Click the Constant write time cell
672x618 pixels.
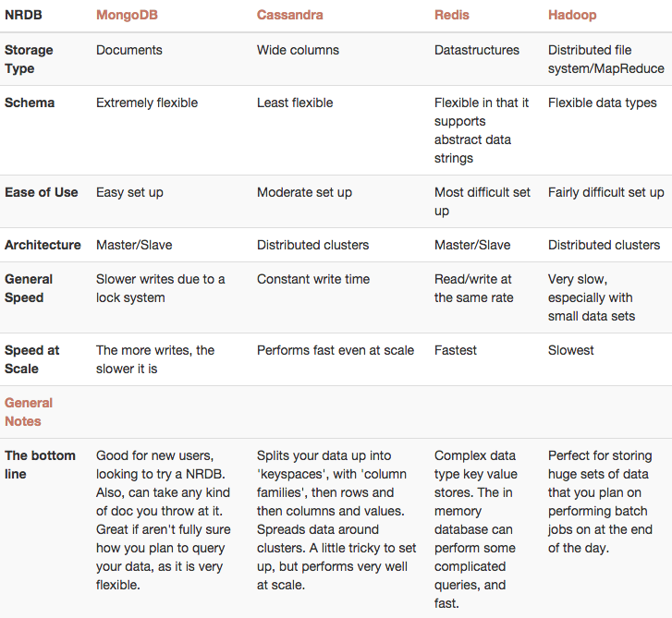coord(313,279)
